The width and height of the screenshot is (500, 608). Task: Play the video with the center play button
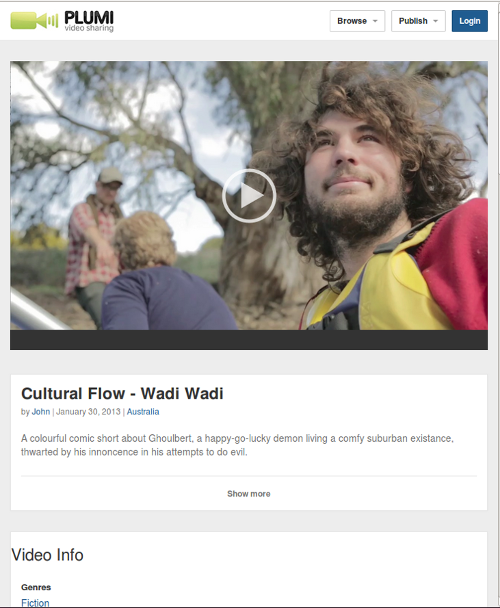point(249,196)
